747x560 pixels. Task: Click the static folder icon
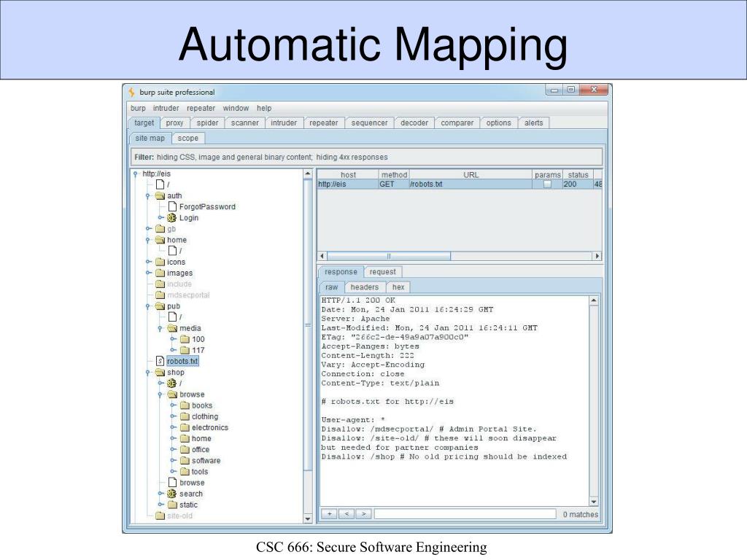[172, 505]
